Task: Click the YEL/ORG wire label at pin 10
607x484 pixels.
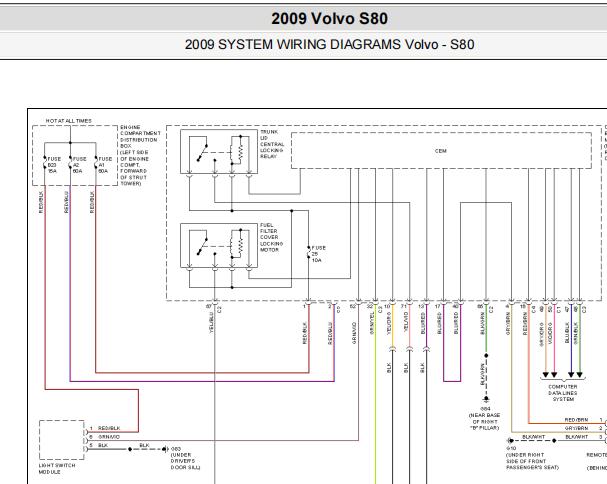Action: tap(389, 323)
